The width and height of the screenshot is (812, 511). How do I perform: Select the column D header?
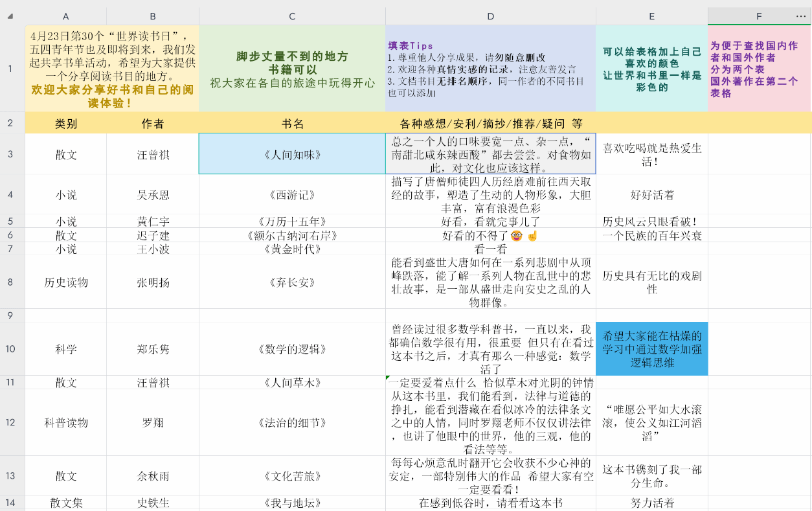(x=490, y=16)
